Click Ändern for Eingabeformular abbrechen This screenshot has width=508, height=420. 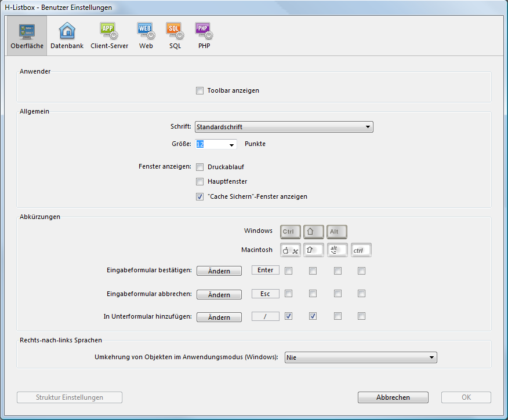click(x=219, y=295)
